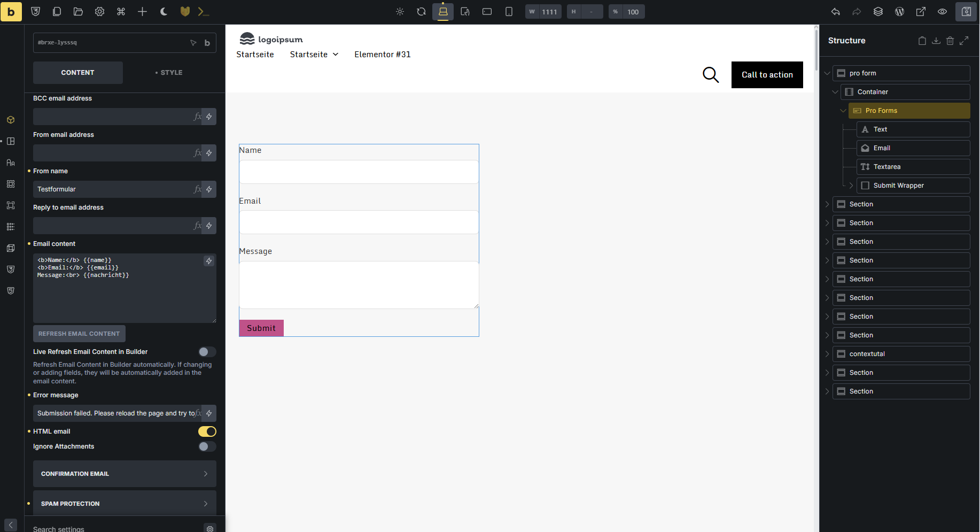This screenshot has height=532, width=980.
Task: Toggle dark mode with the moon icon
Action: 164,12
